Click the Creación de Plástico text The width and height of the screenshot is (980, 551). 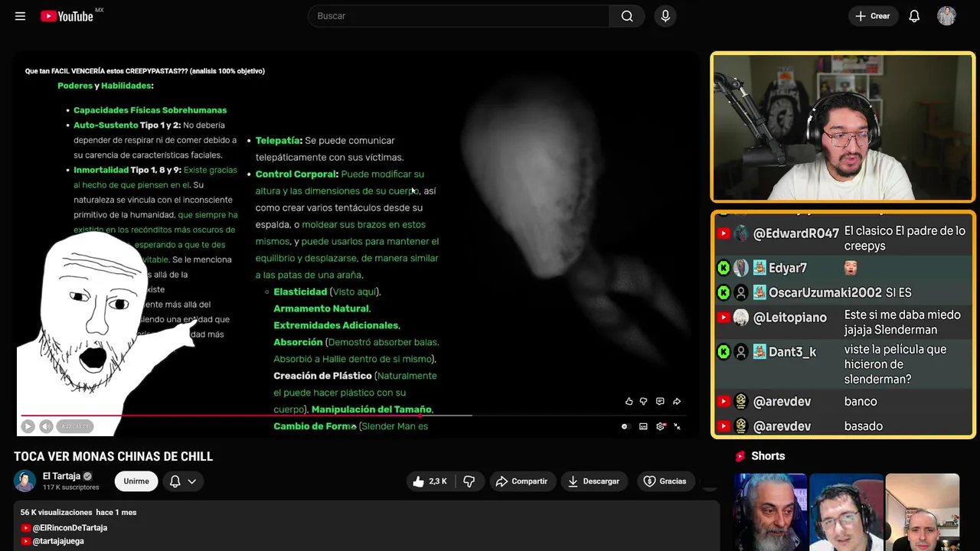click(x=322, y=376)
